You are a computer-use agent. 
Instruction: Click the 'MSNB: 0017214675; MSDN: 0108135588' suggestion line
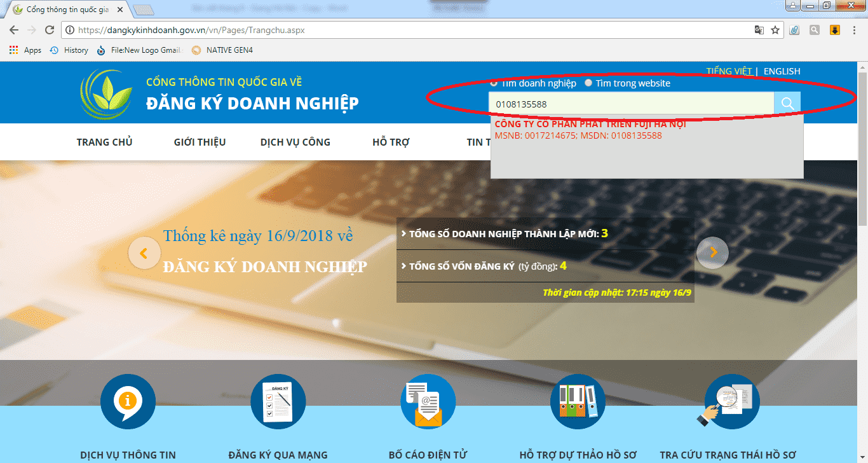[x=578, y=135]
